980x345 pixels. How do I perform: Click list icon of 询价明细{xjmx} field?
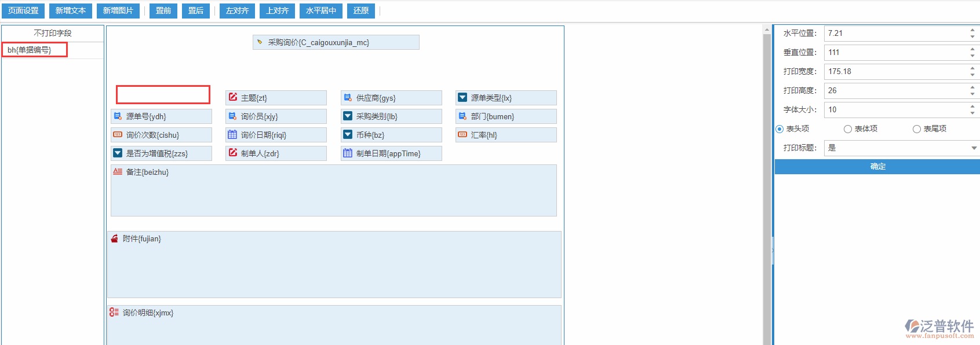(x=114, y=312)
